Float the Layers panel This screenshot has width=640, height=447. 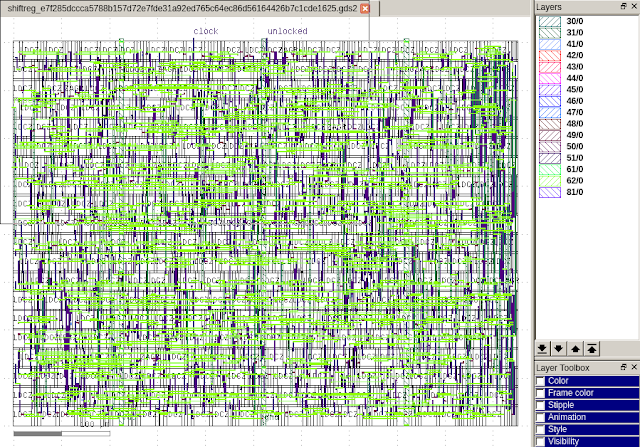[624, 6]
